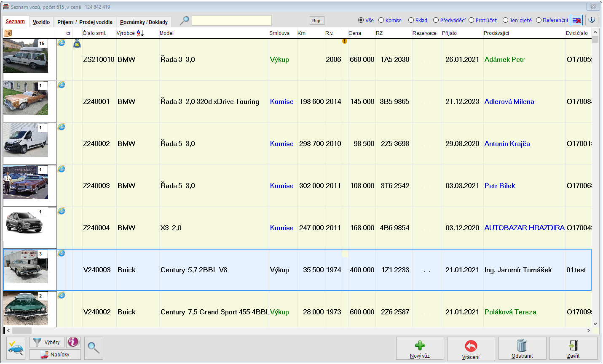Click the large magnifier button at bottom
This screenshot has width=603, height=364.
pyautogui.click(x=94, y=348)
